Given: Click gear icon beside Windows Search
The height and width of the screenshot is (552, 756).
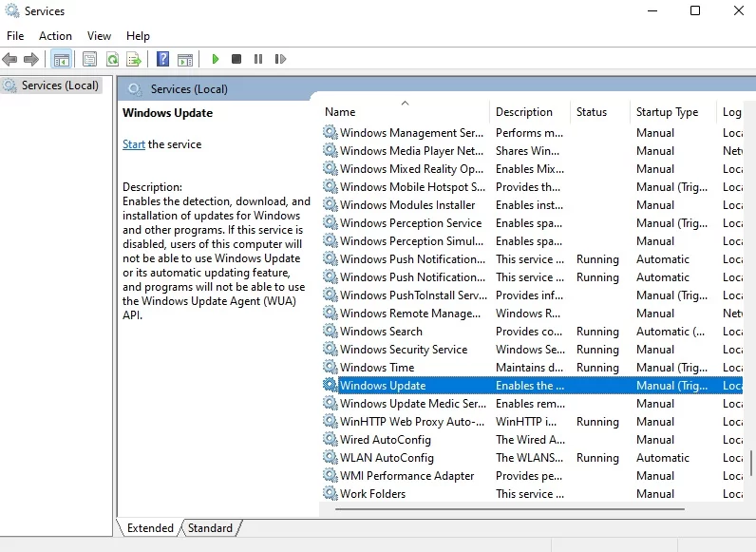Looking at the screenshot, I should tap(331, 331).
